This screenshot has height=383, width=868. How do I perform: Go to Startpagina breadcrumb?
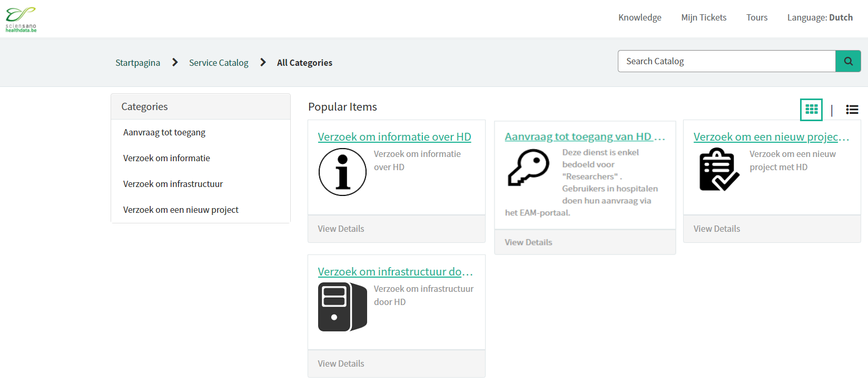coord(137,63)
